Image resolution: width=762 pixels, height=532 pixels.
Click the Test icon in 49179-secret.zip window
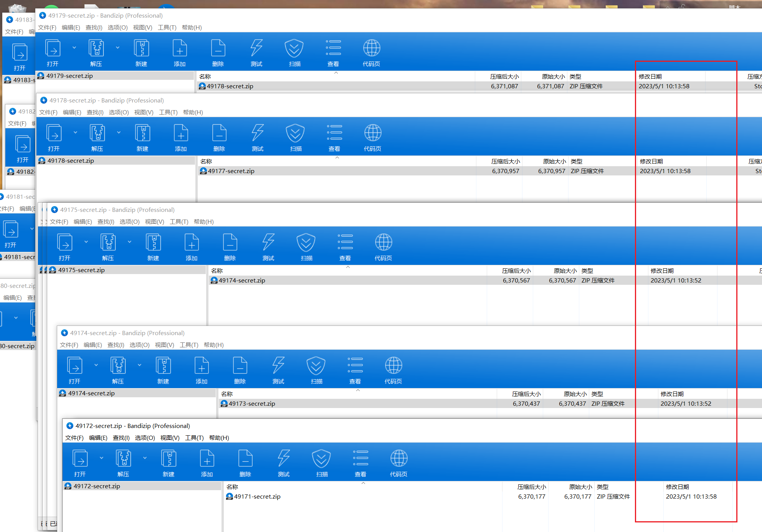pyautogui.click(x=256, y=49)
